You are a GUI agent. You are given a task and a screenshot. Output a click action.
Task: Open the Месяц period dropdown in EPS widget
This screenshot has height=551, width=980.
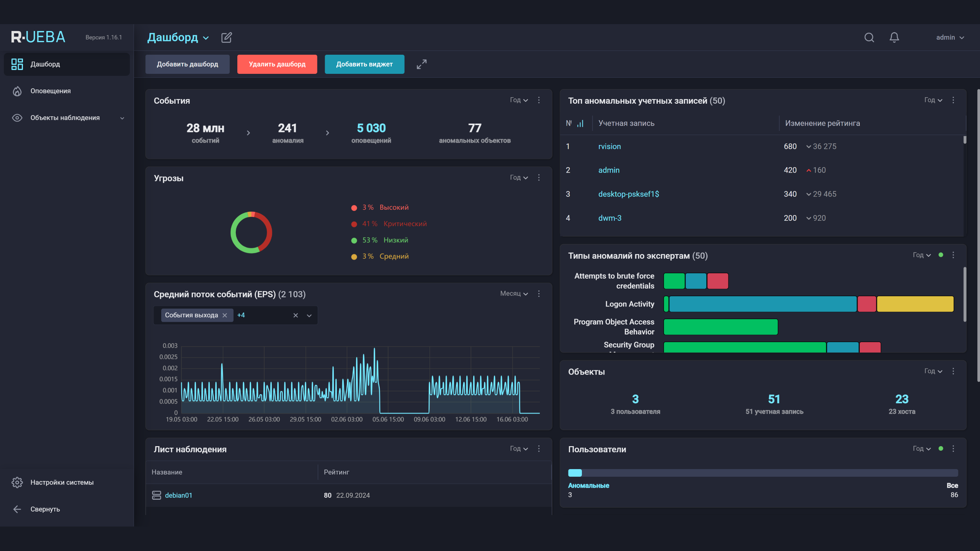(x=514, y=293)
